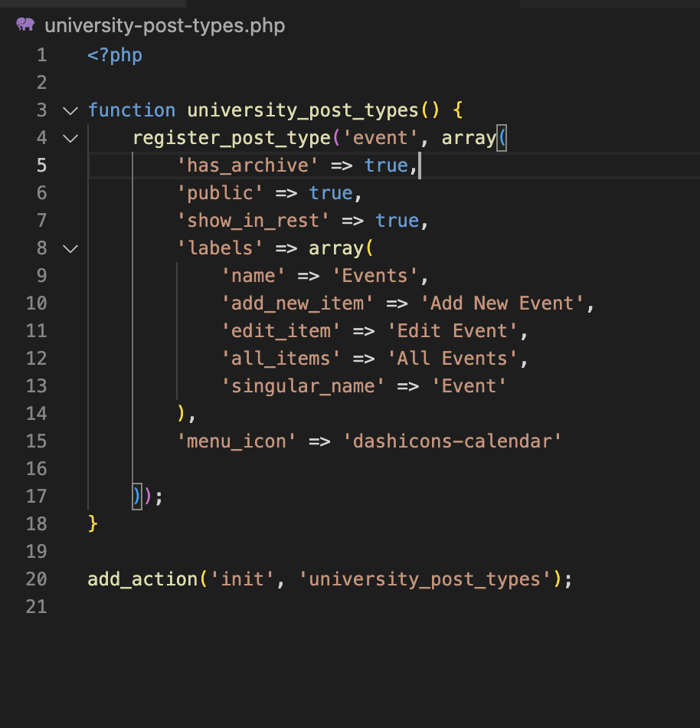
Task: Click 'labels' key on line 8
Action: click(221, 248)
